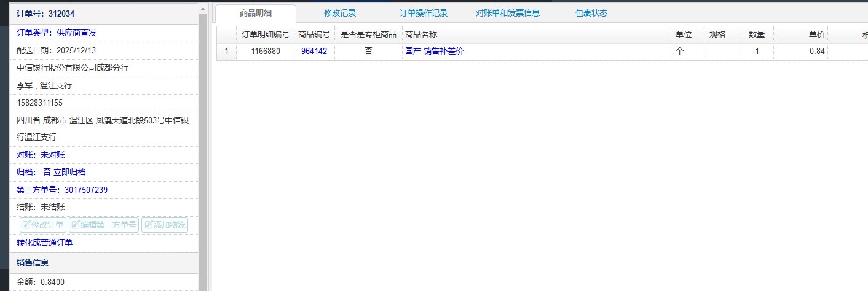View the 包裹状态 tab
Screen dimensions: 868x291
(x=591, y=14)
